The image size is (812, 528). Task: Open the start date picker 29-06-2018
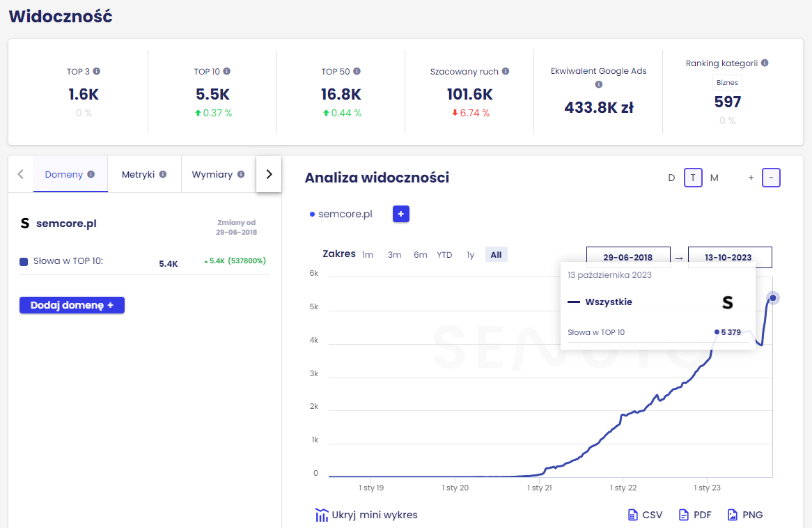tap(628, 257)
